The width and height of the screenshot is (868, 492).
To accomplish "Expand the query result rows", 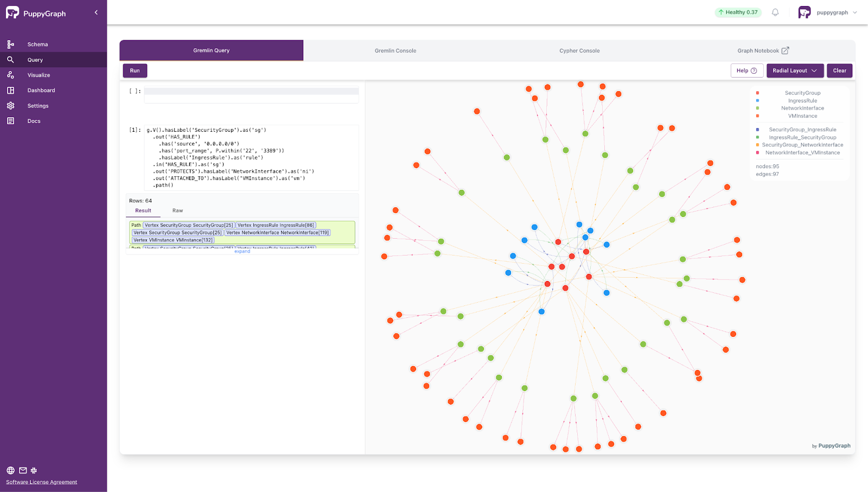I will (242, 252).
